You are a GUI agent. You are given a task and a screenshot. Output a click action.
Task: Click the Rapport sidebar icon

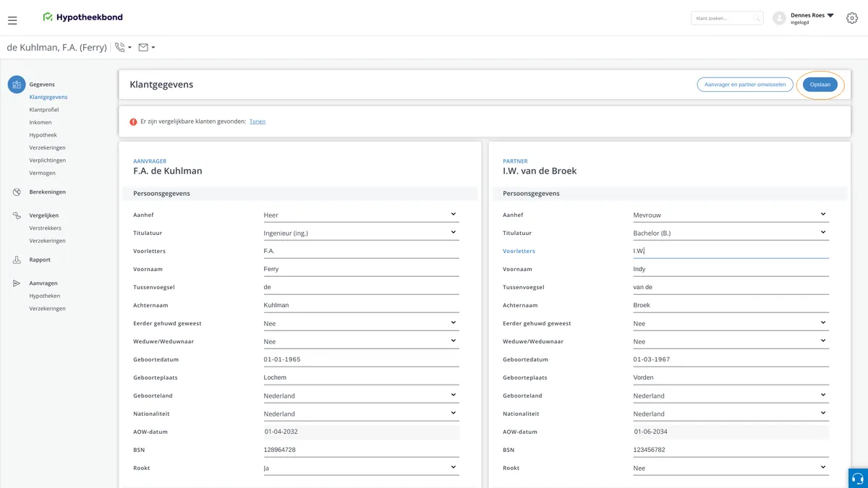pyautogui.click(x=17, y=260)
